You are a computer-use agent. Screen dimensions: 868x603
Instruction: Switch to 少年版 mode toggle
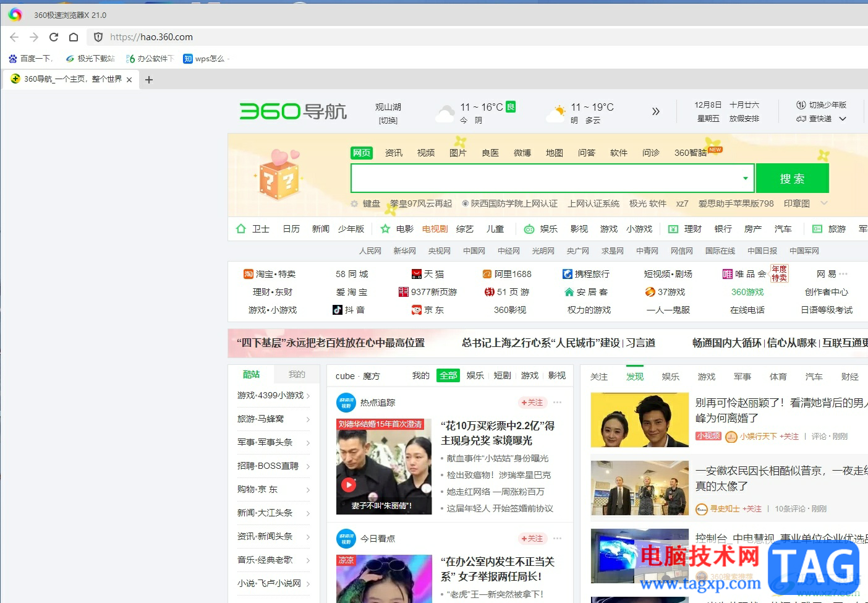(x=822, y=105)
